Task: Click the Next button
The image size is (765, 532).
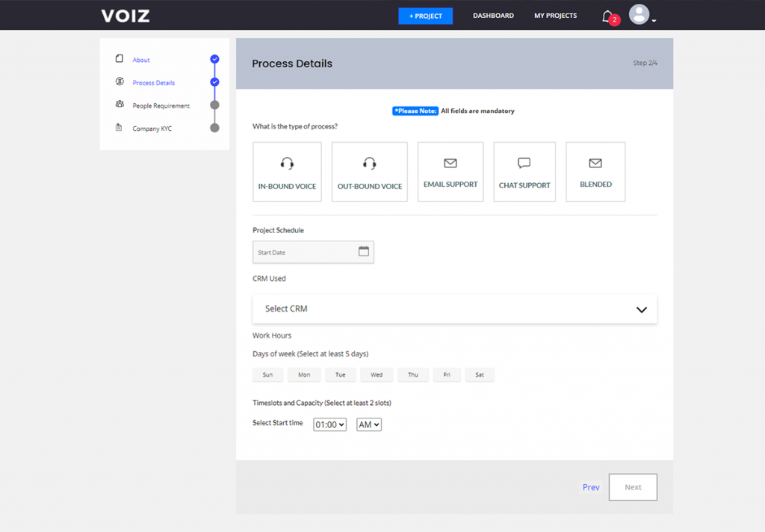Action: 633,487
